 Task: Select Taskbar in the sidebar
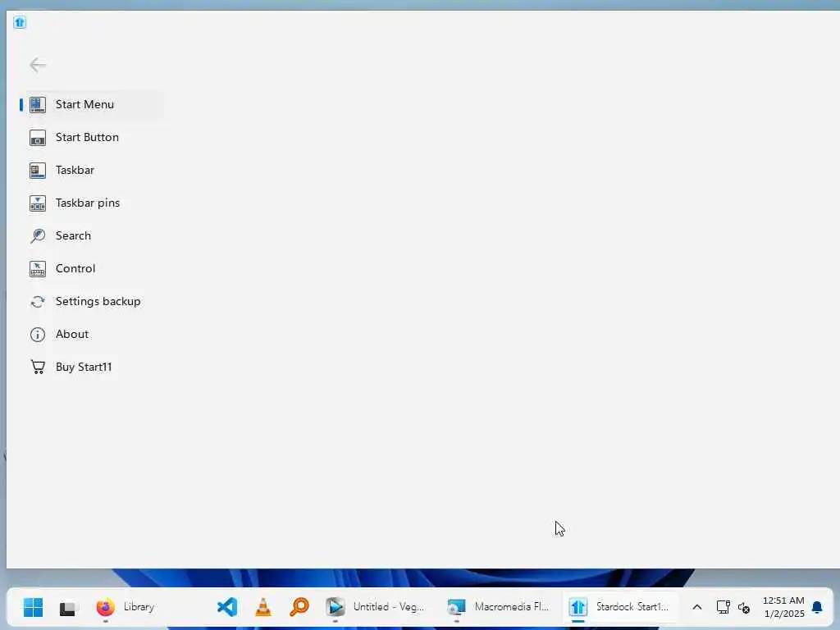[92, 171]
